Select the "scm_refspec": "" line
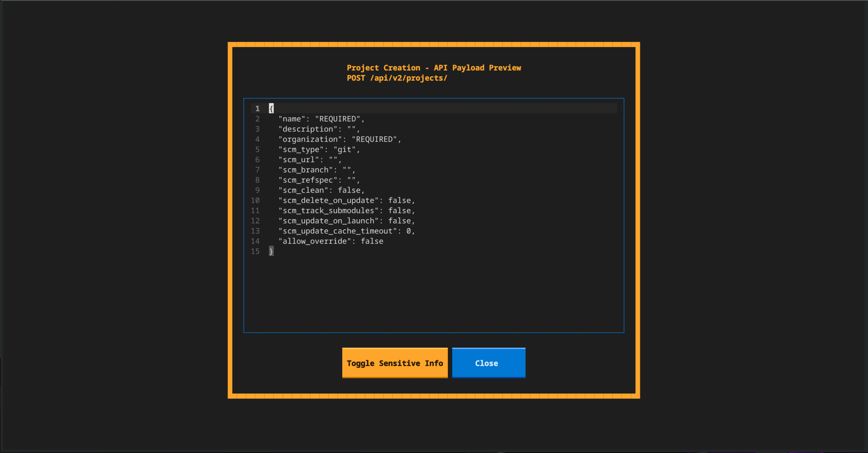This screenshot has width=868, height=453. (x=319, y=180)
